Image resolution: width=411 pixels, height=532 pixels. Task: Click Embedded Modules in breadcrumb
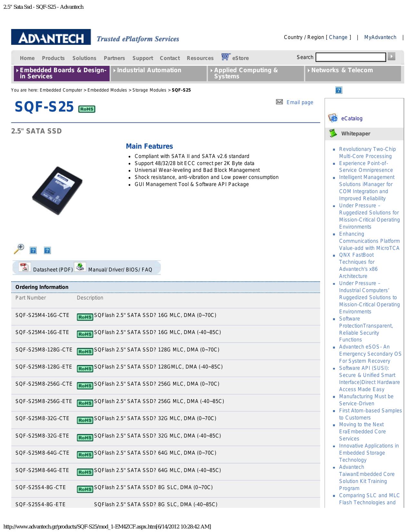click(x=107, y=90)
